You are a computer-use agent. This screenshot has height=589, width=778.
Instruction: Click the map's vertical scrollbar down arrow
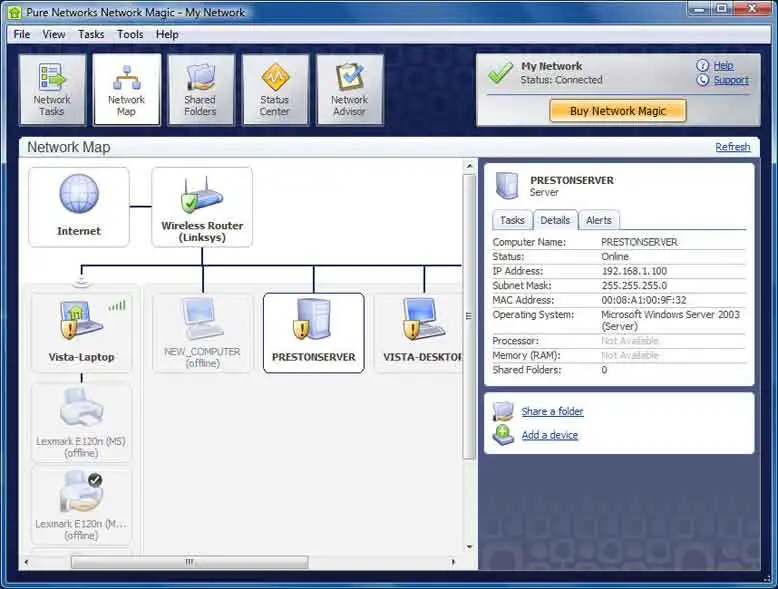tap(469, 547)
